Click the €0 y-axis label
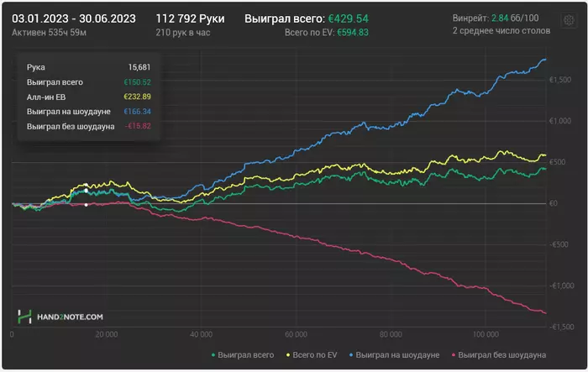Screen dimensions: 588x372 click(x=554, y=203)
